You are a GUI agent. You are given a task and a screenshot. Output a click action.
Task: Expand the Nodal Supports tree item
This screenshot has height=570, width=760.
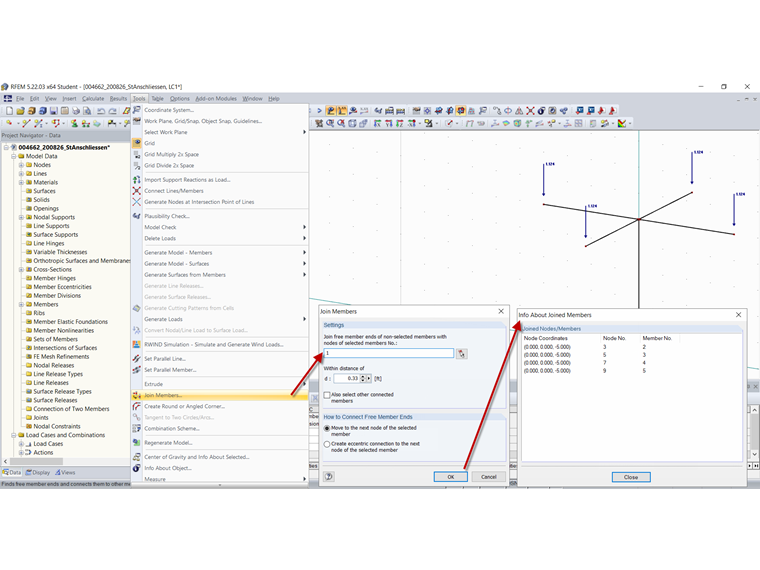21,218
